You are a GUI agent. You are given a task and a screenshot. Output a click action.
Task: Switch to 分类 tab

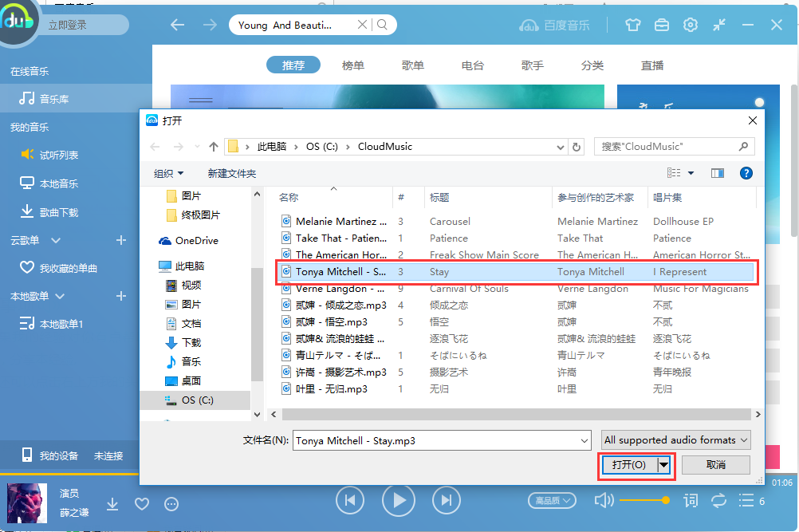592,65
